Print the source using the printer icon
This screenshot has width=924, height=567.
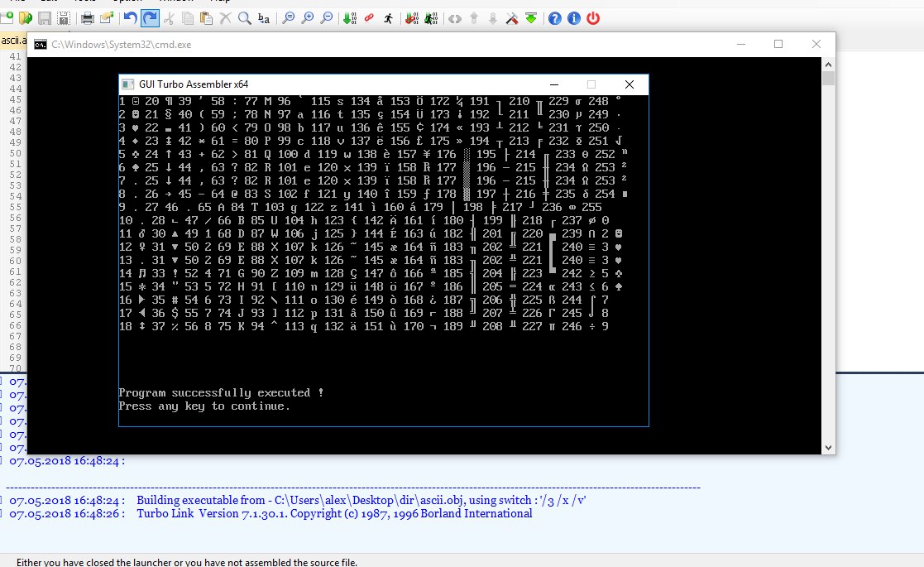[87, 18]
